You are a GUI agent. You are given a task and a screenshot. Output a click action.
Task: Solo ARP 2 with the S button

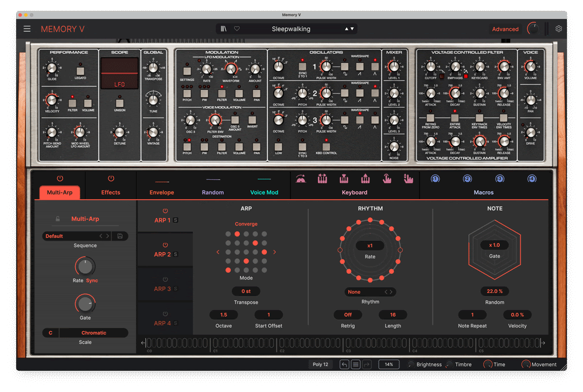176,254
